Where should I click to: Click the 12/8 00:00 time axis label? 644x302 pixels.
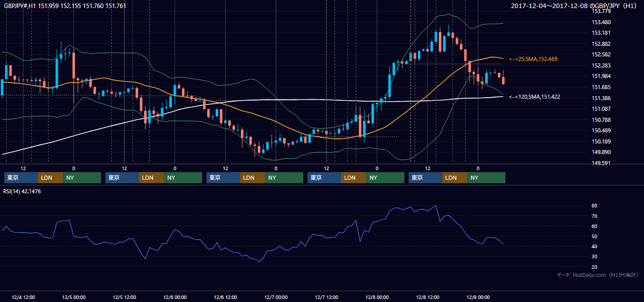click(377, 297)
